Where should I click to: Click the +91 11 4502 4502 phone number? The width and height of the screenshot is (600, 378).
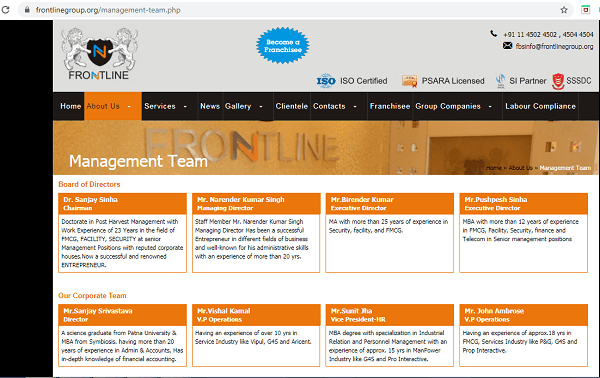(x=530, y=34)
